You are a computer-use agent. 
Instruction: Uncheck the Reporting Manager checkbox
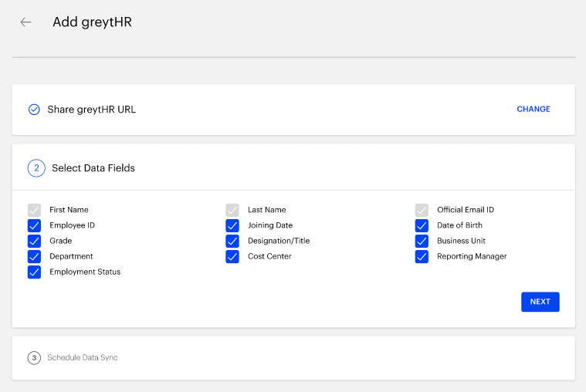click(x=422, y=256)
